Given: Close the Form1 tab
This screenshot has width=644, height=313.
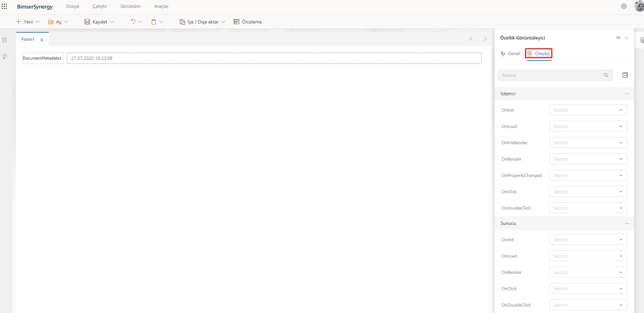Looking at the screenshot, I should 42,40.
